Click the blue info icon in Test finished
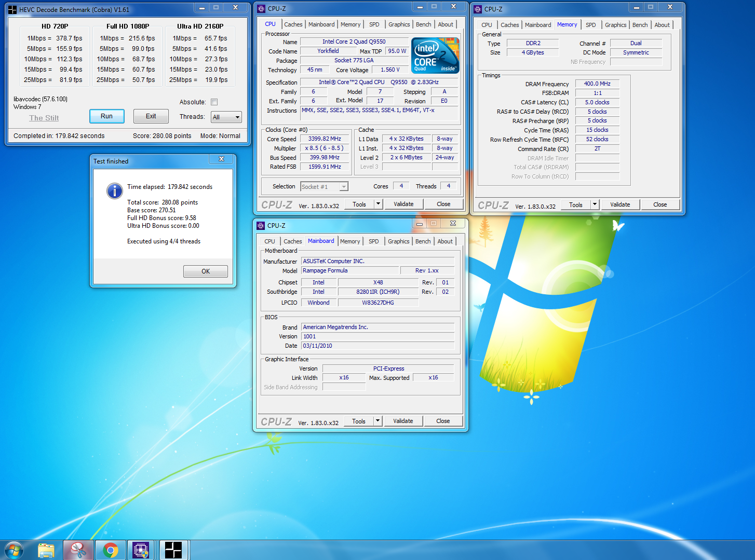Viewport: 755px width, 560px height. tap(114, 191)
